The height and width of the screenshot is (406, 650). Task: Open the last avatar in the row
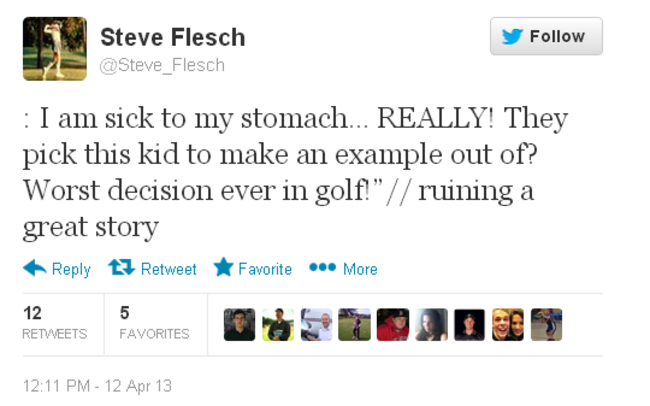point(546,325)
